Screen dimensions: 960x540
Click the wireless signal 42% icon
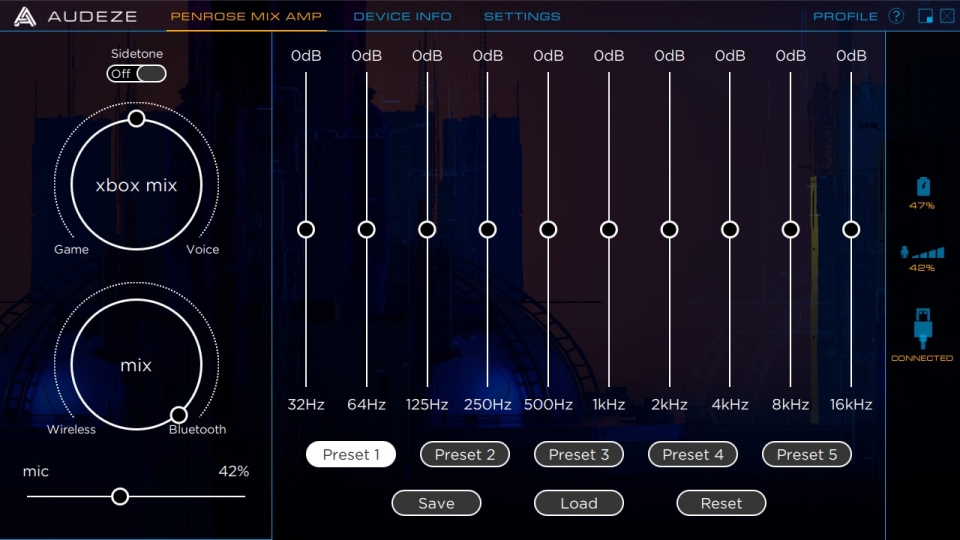click(923, 252)
